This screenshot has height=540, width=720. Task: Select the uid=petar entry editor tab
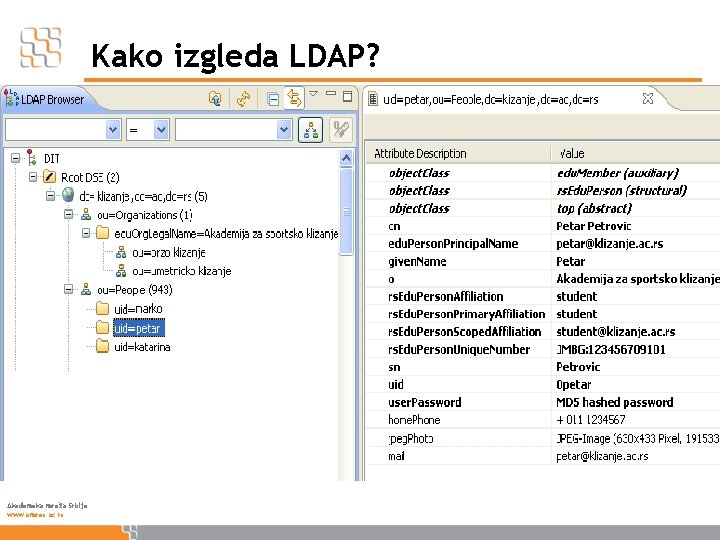coord(490,100)
